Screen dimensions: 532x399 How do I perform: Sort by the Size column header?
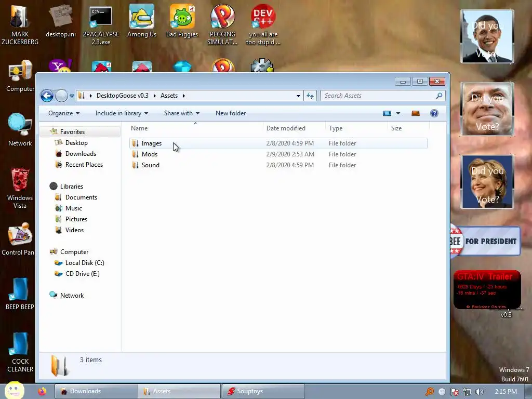tap(408, 128)
